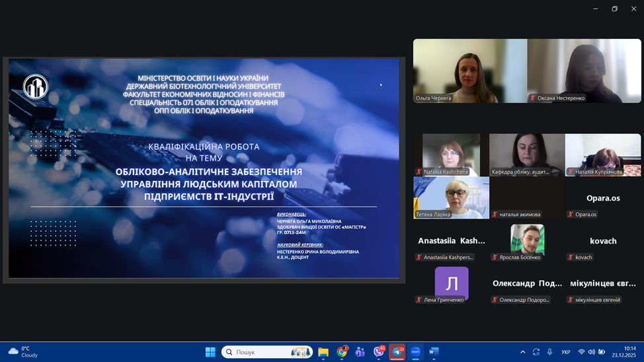
Task: Open the Cloudy weather widget
Action: pos(23,352)
